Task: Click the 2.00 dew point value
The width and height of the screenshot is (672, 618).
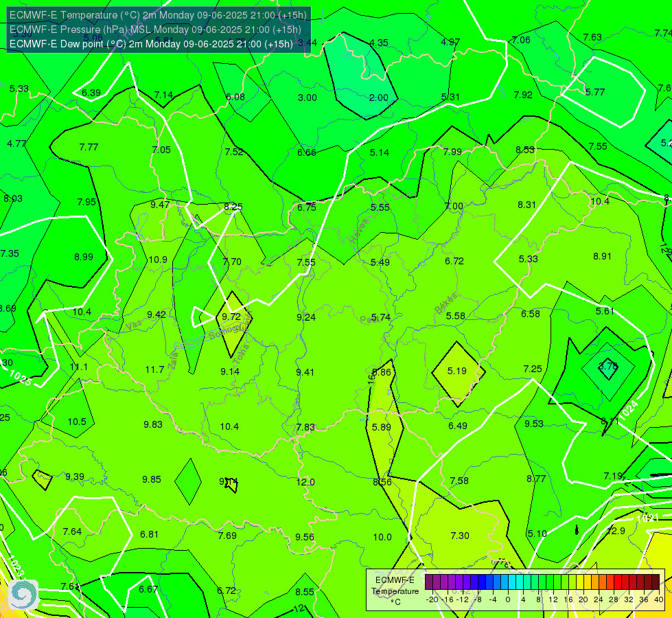Action: point(378,98)
